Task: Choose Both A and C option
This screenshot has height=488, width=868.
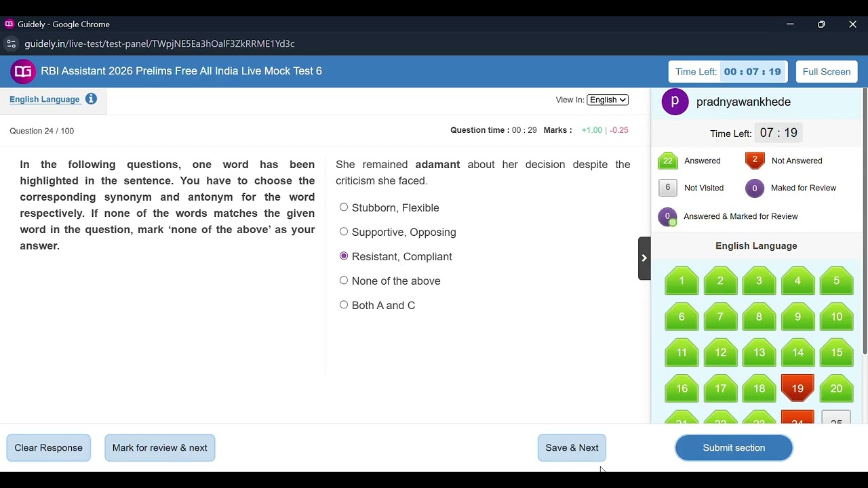Action: coord(344,305)
